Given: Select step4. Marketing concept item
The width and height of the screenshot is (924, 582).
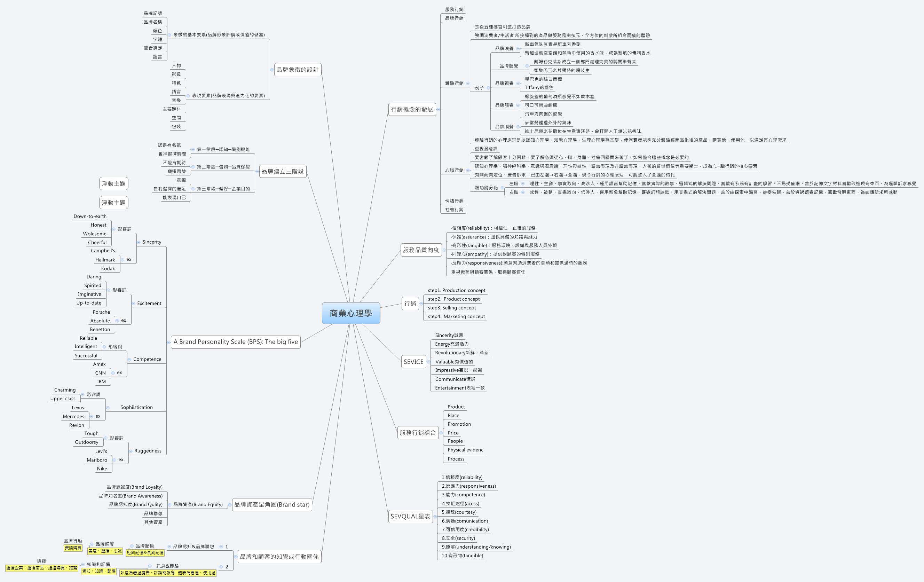Looking at the screenshot, I should [x=456, y=316].
